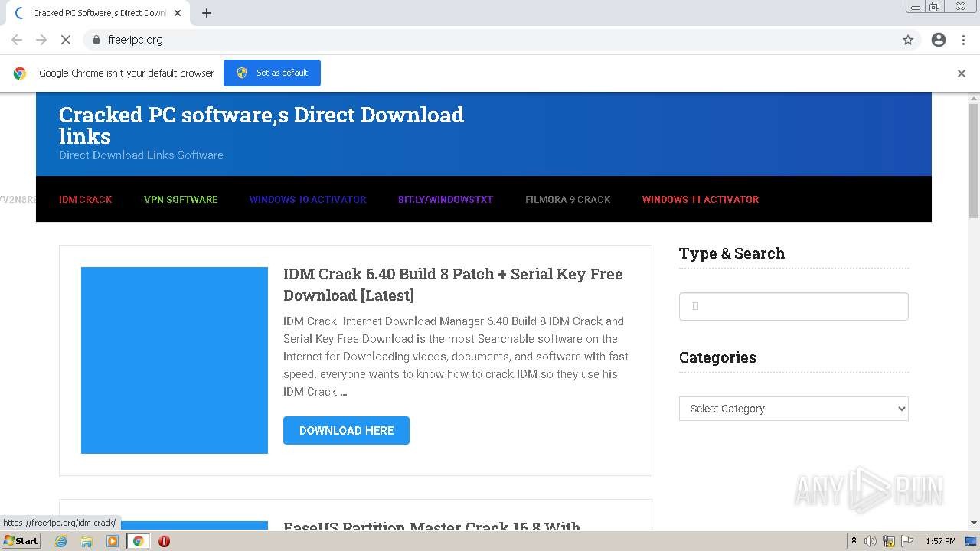View site lock security info
This screenshot has height=551, width=980.
click(x=96, y=40)
